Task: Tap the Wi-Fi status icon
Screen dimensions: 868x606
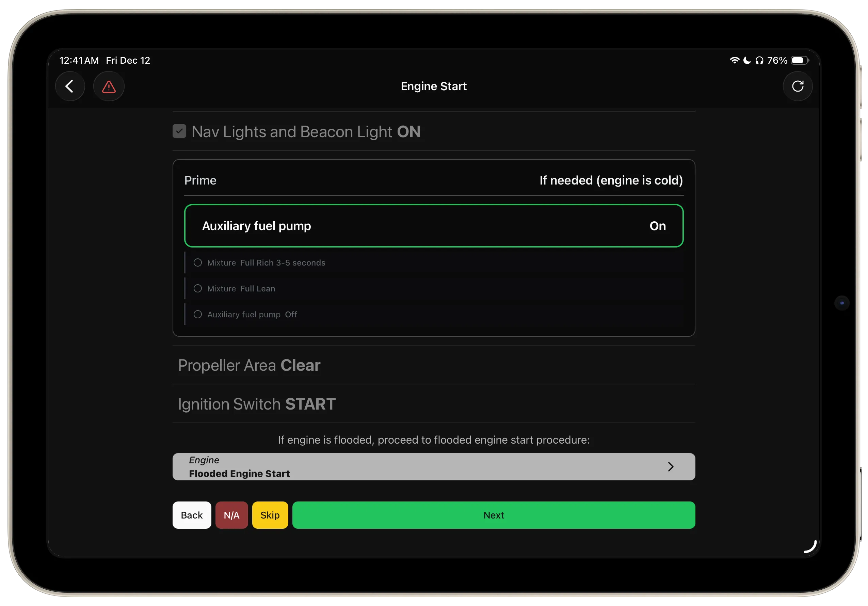Action: click(x=735, y=60)
